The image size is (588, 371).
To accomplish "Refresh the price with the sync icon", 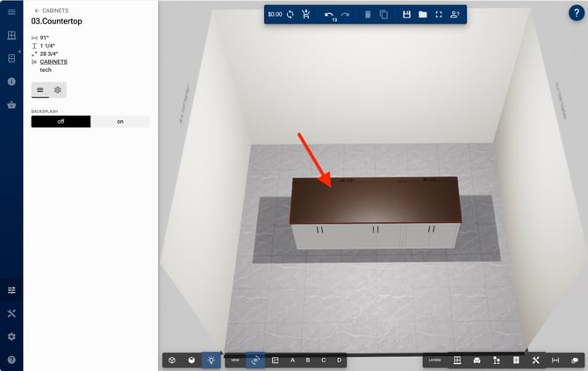I will (x=290, y=15).
